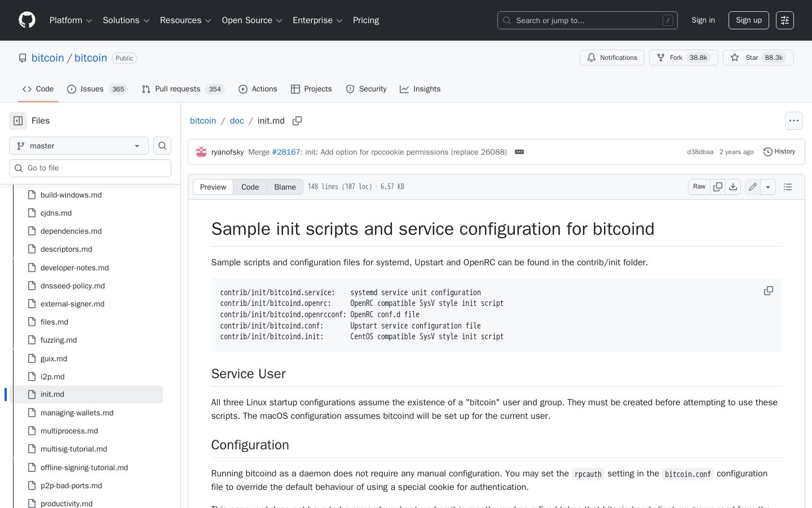This screenshot has height=508, width=812.
Task: Switch to Code view of file
Action: click(x=250, y=187)
